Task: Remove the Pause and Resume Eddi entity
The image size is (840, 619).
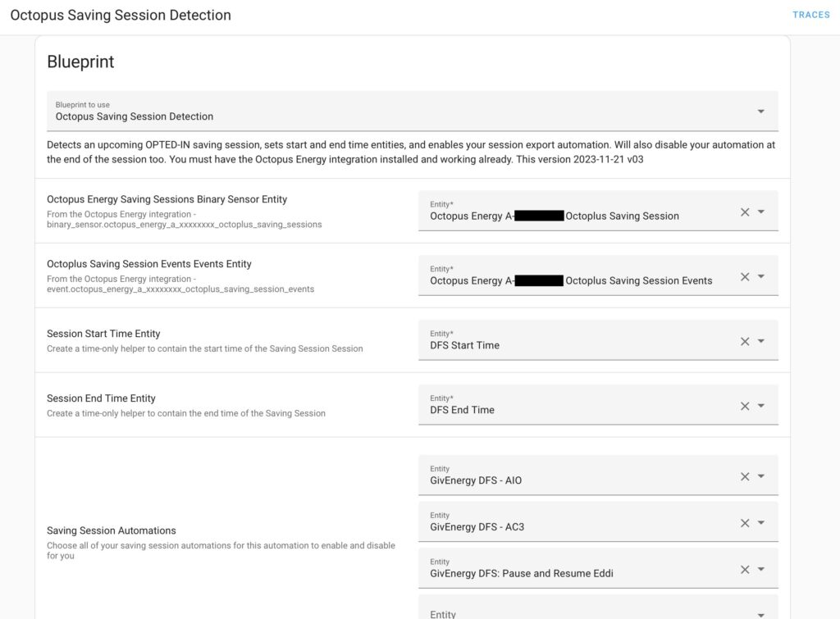Action: [x=745, y=570]
